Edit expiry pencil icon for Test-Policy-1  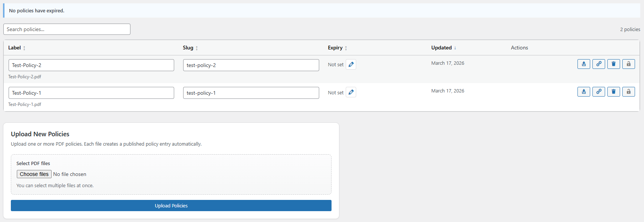(x=351, y=92)
